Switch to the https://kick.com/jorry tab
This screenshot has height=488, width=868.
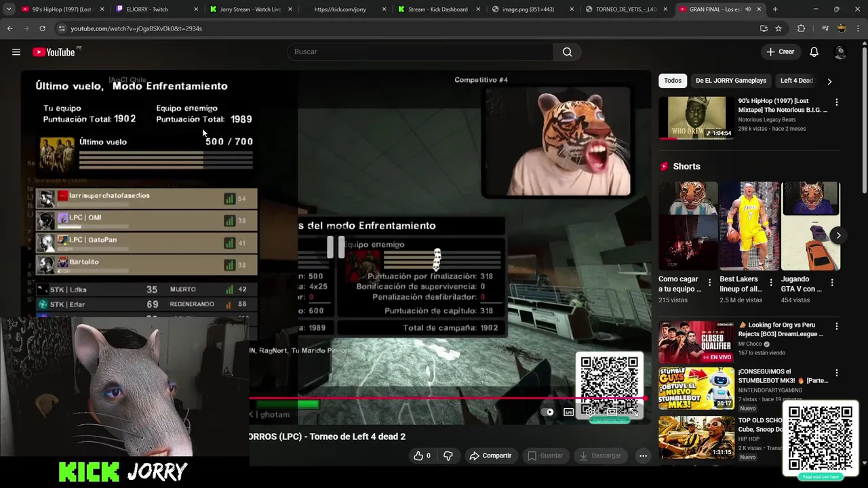tap(343, 9)
